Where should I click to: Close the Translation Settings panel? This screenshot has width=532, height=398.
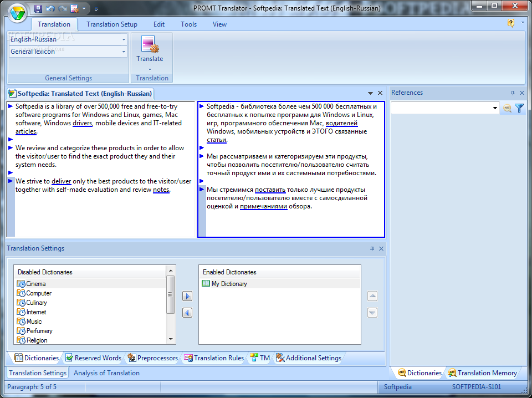(381, 249)
